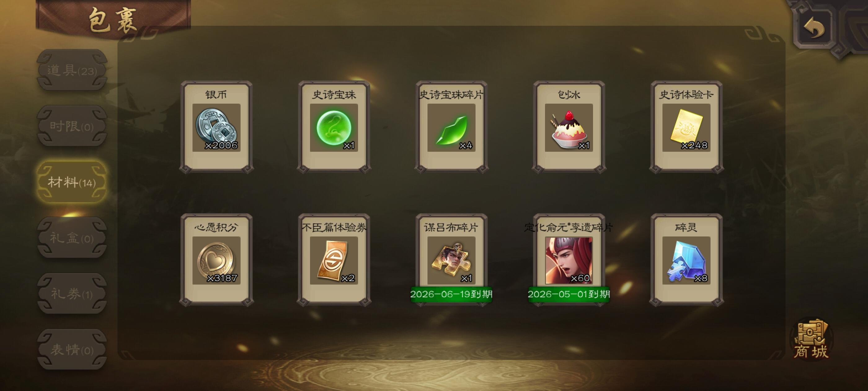Select the 史诗宝珠碎片 green shard item
This screenshot has width=868, height=391.
coord(452,127)
